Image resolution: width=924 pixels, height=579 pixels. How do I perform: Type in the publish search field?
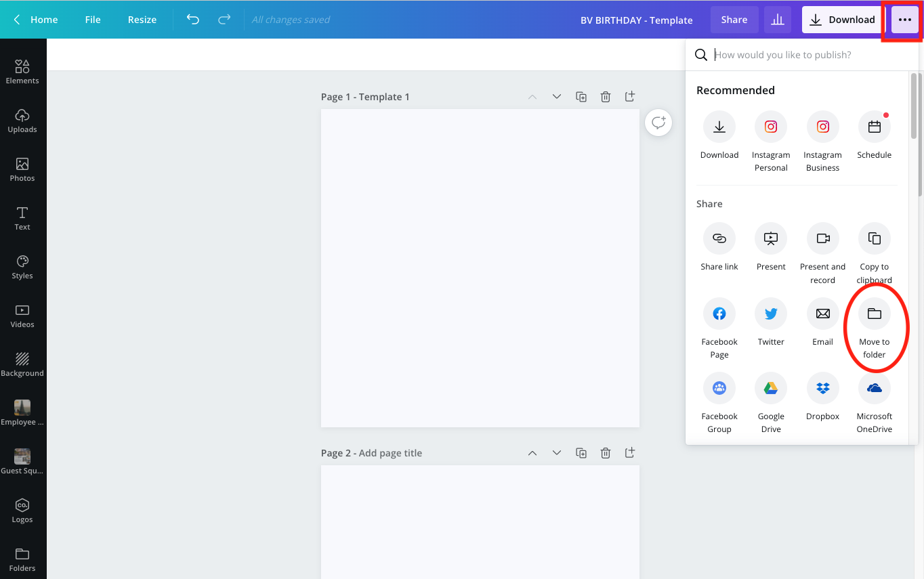[x=806, y=55]
